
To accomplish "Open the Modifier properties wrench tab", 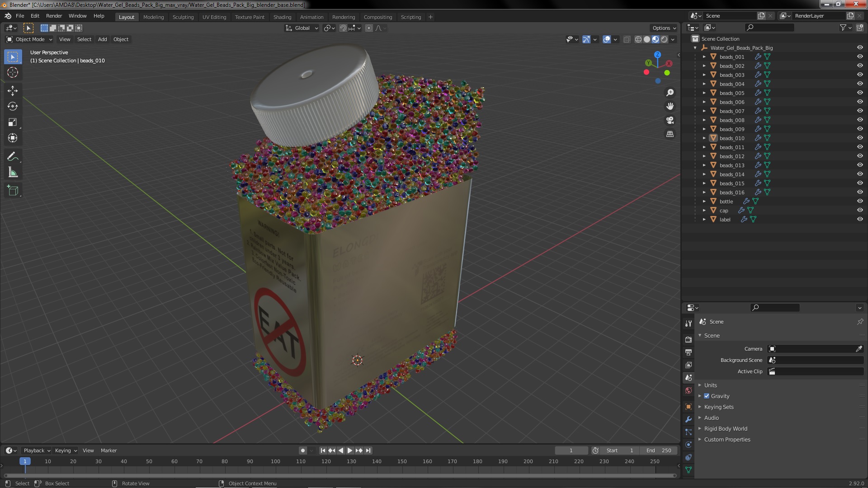I will click(689, 419).
